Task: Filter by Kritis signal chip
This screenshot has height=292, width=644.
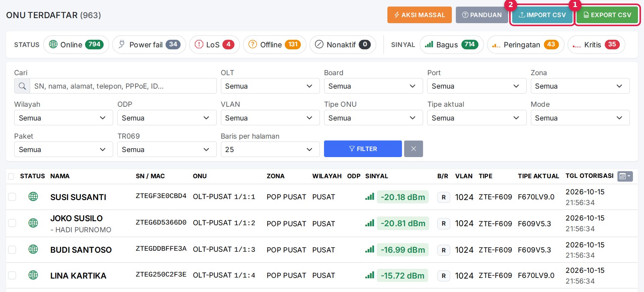Action: (596, 45)
